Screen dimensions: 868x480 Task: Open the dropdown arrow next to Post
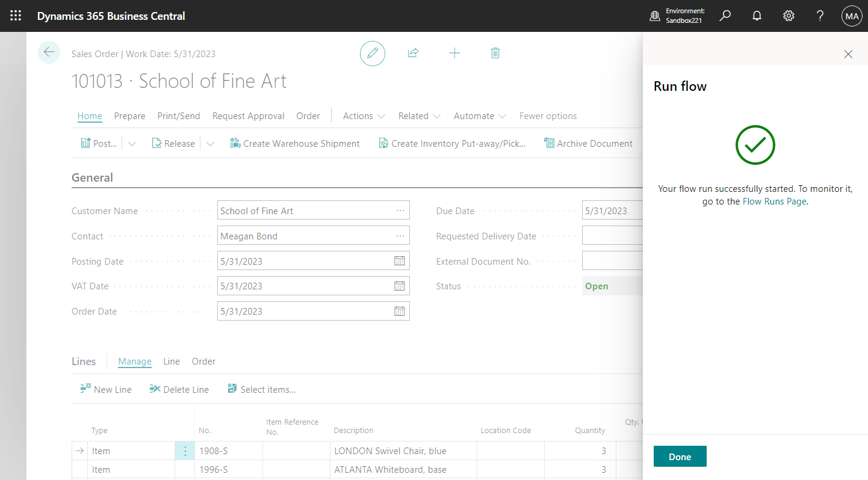coord(132,143)
